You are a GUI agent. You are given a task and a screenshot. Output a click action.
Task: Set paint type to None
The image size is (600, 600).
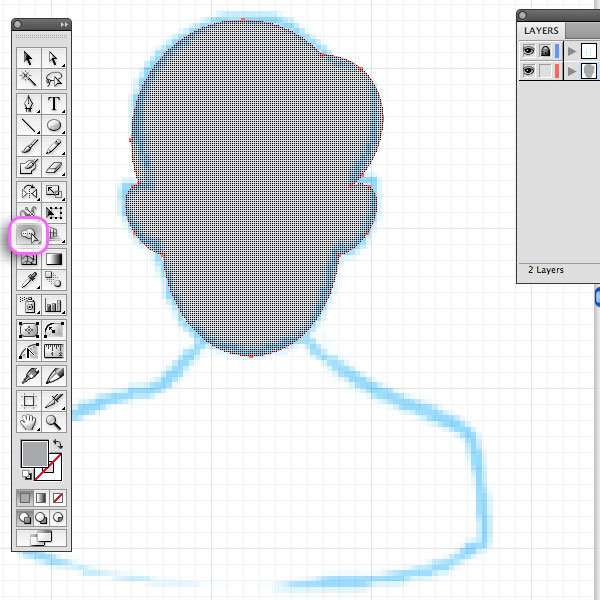[x=58, y=498]
